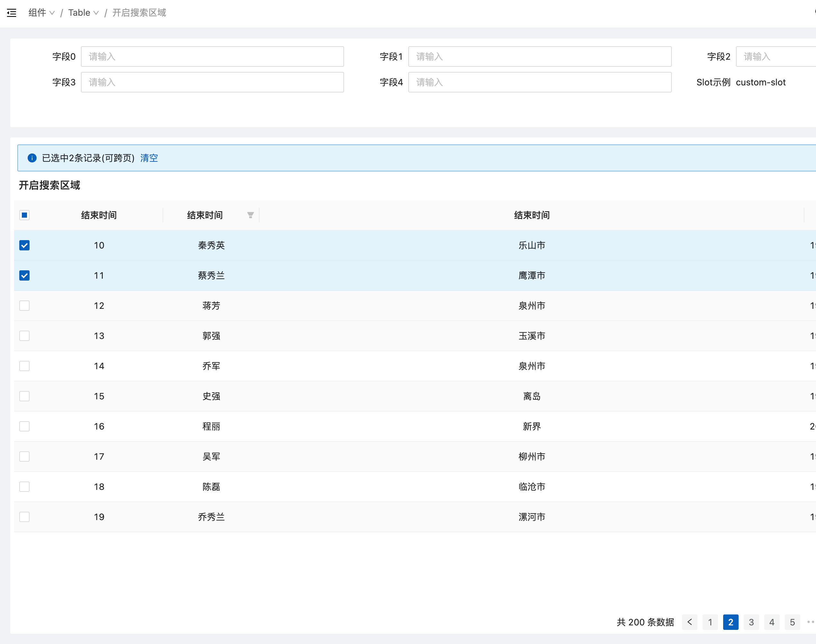Click the previous page arrow
Screen dimensions: 816x644
point(690,622)
